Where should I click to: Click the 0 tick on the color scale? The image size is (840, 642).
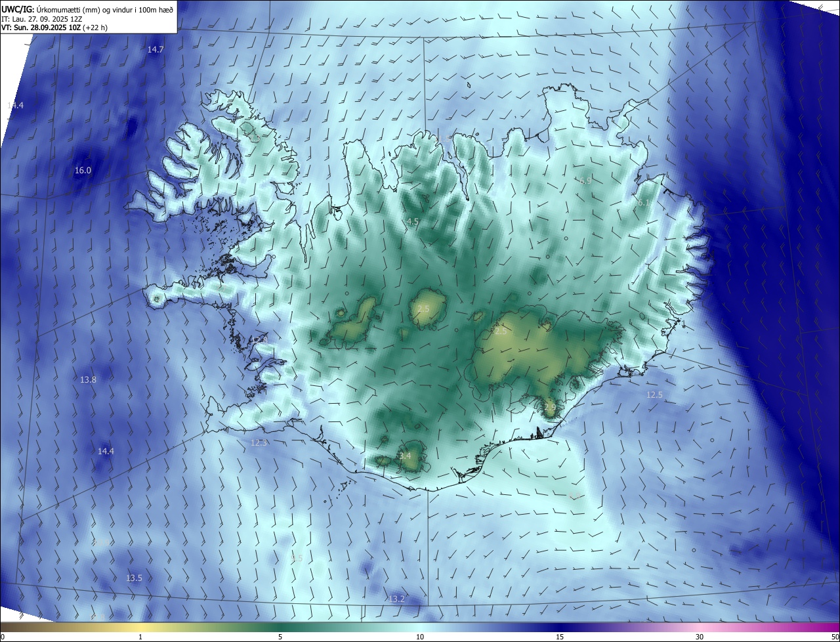[2, 637]
